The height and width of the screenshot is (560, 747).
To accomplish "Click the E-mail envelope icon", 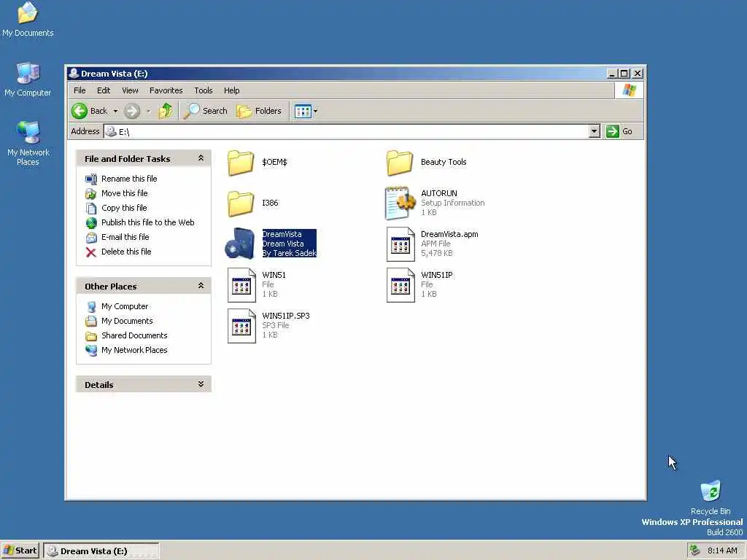I will pyautogui.click(x=91, y=238).
